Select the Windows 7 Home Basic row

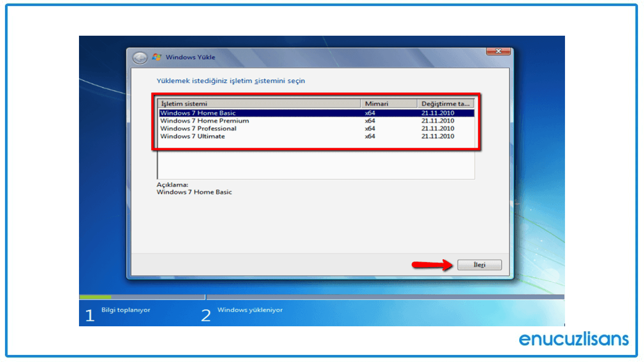pos(316,113)
